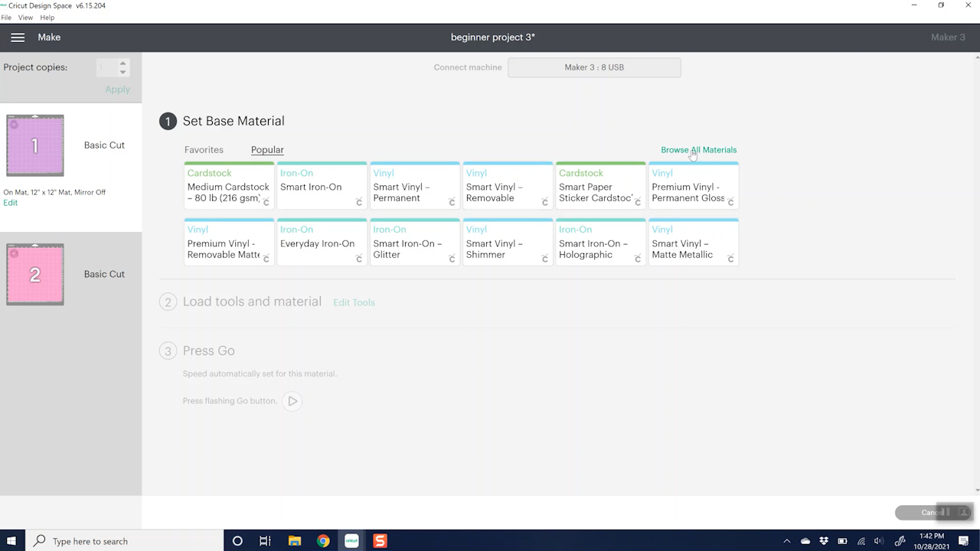980x551 pixels.
Task: Click Edit link under mat 1
Action: [10, 203]
